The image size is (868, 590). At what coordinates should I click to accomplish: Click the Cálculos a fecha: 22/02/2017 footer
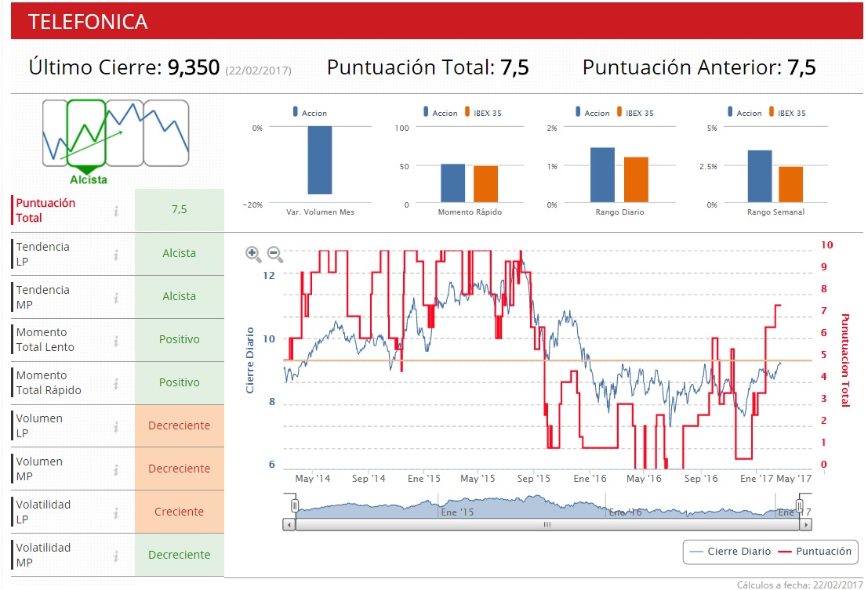click(x=799, y=585)
